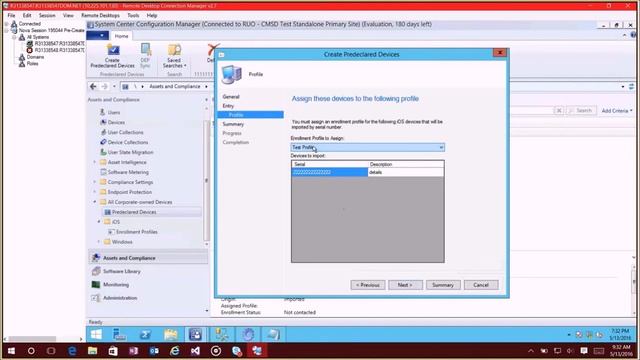Screen dimensions: 640x360
Task: Open Assets and Compliance workspace
Action: (148, 258)
